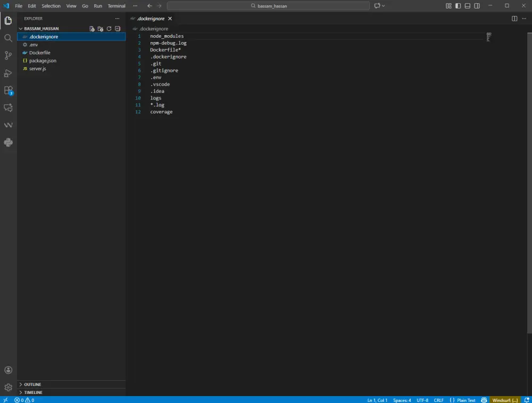Click the New File icon in Explorer
Viewport: 532px width, 403px height.
click(92, 29)
